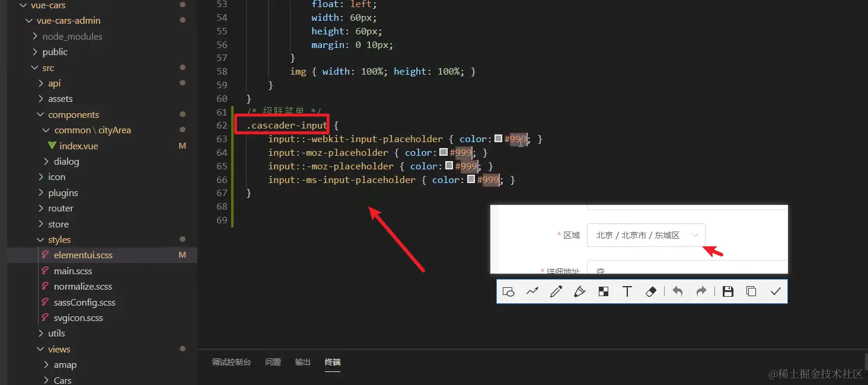Viewport: 868px width, 385px height.
Task: Open normalize.scss file
Action: [x=83, y=286]
